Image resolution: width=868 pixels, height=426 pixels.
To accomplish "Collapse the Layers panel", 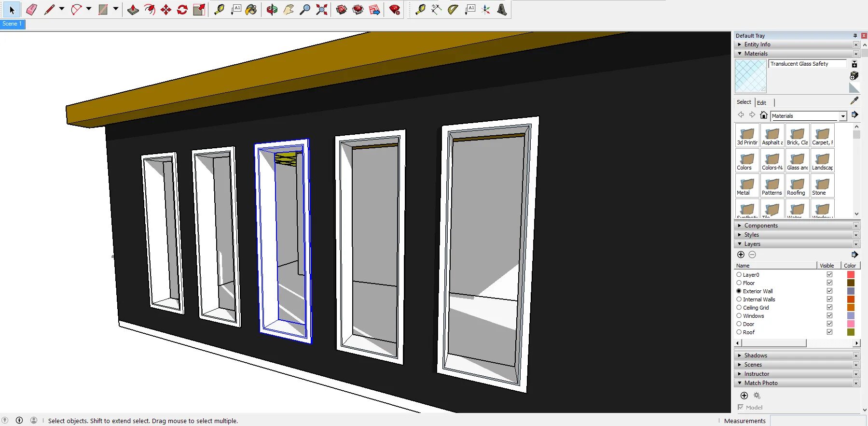I will [x=740, y=244].
